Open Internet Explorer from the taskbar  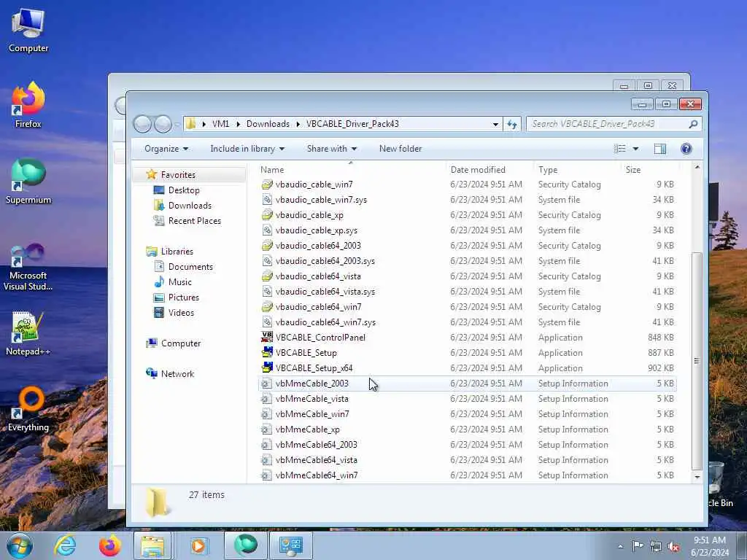click(65, 545)
